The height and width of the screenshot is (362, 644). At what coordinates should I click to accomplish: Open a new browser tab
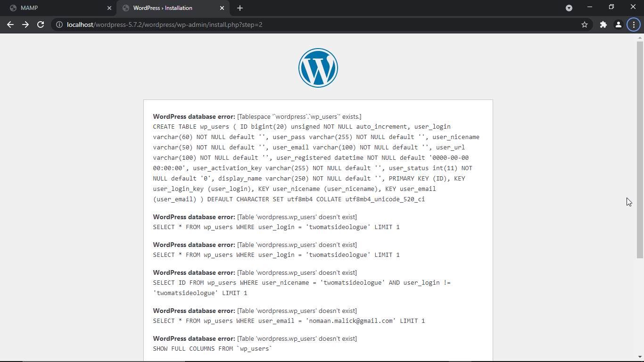240,8
